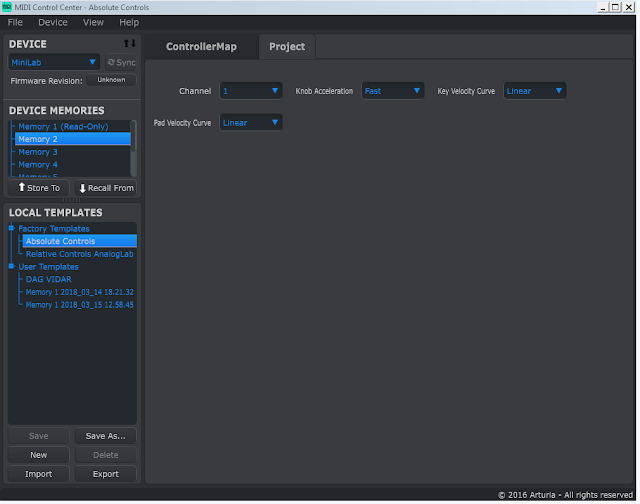This screenshot has width=640, height=504.
Task: Click the Recall From button
Action: 106,188
